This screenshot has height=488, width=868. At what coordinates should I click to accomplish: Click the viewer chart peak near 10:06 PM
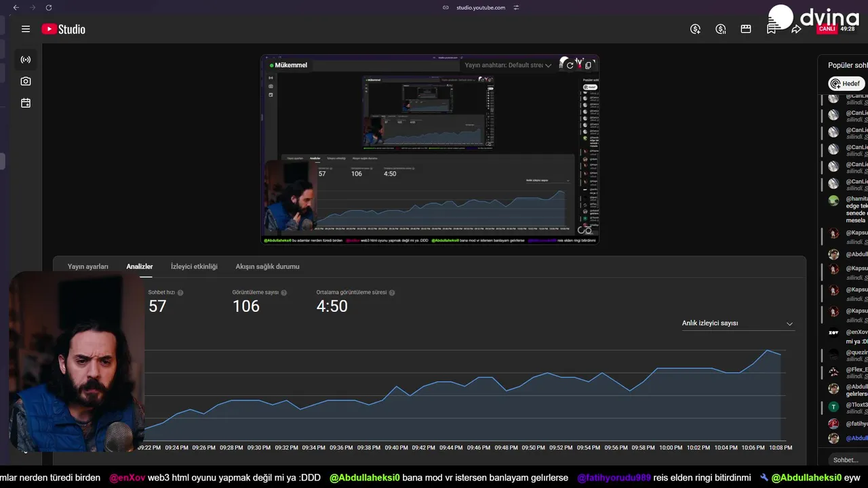coord(767,350)
